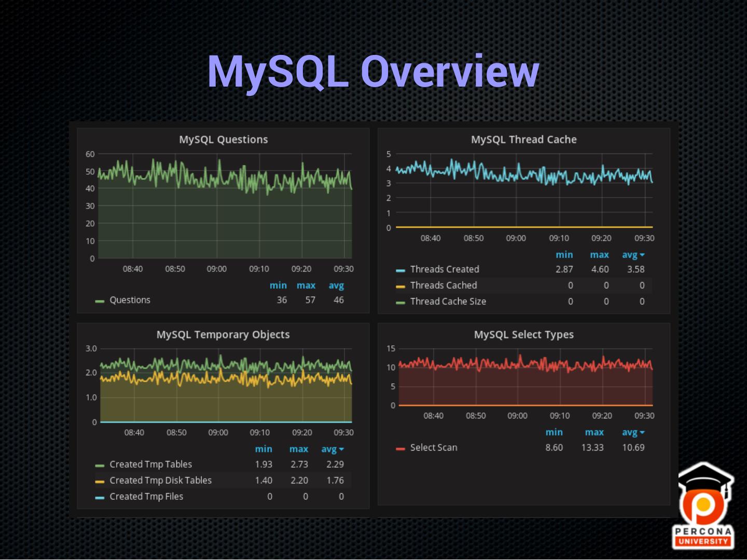Click the Created Tmp Tables green swatch
Image resolution: width=747 pixels, height=560 pixels.
pos(100,465)
